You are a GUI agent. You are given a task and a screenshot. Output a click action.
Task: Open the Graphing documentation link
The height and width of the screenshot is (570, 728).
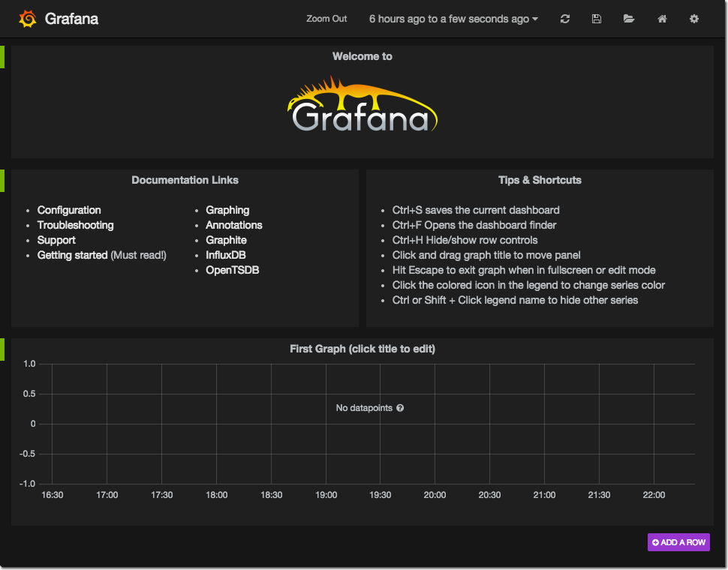227,210
